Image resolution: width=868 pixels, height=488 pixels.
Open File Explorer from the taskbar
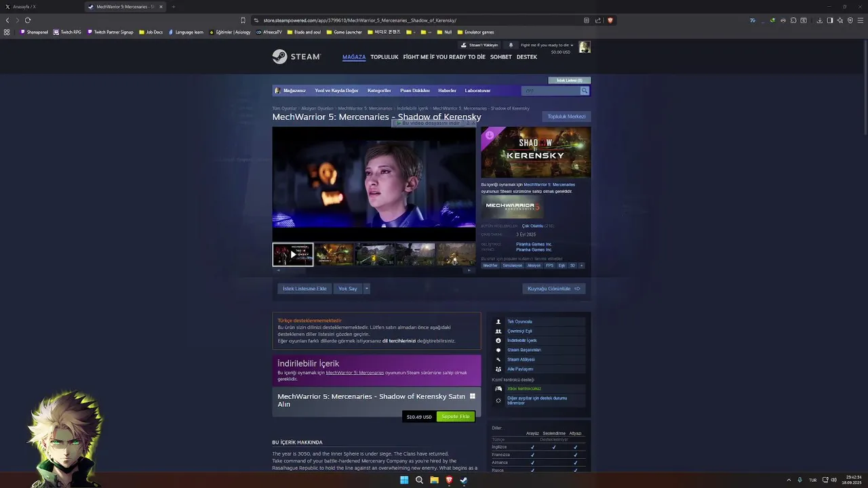pos(434,480)
